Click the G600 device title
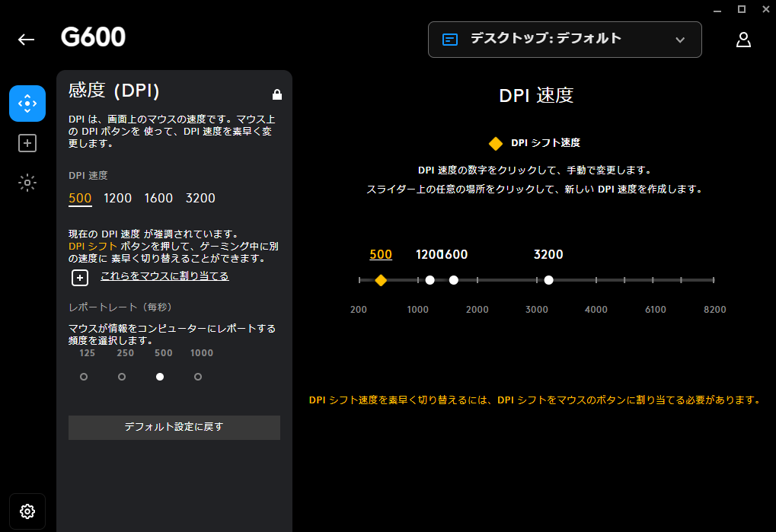Image resolution: width=776 pixels, height=532 pixels. tap(93, 37)
